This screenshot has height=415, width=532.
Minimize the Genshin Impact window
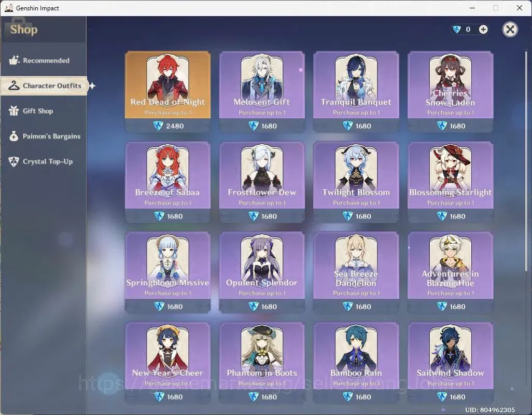coord(472,8)
